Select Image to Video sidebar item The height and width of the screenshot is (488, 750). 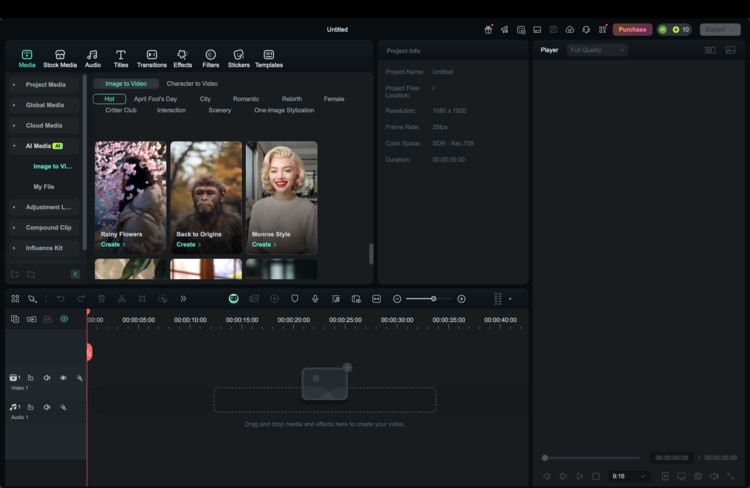pos(53,166)
